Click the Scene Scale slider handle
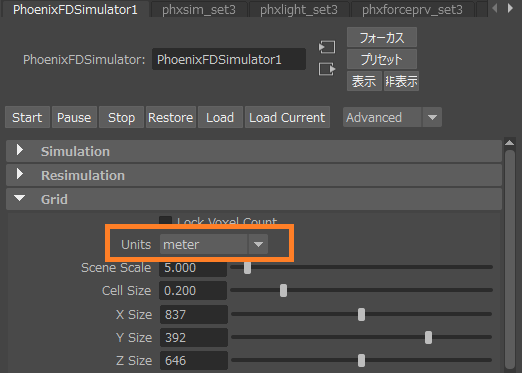Viewport: 522px width, 373px height. point(247,267)
